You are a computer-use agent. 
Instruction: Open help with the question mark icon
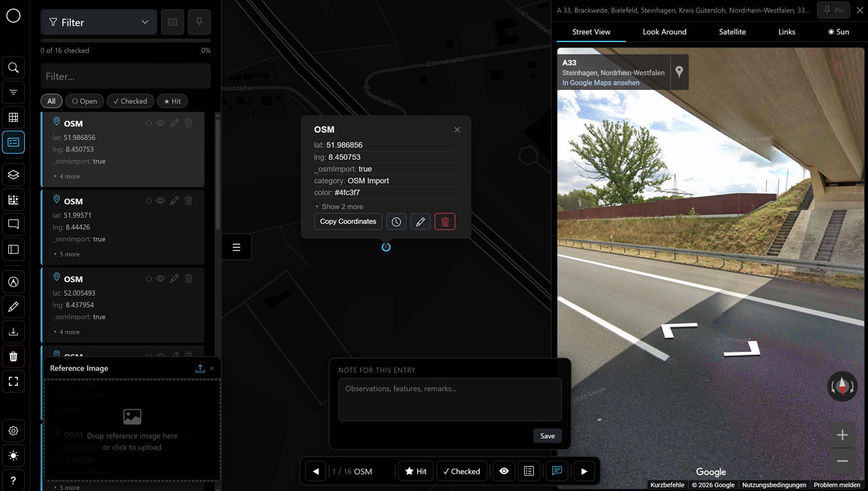[13, 481]
